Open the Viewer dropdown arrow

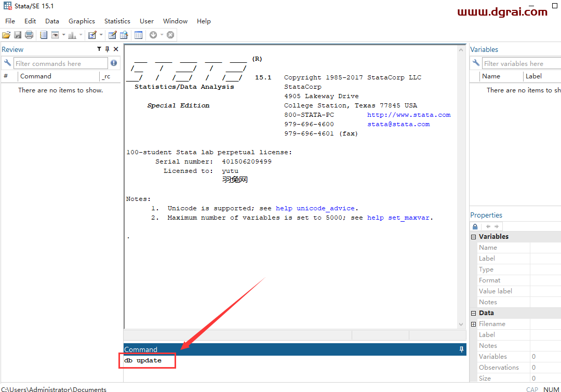pyautogui.click(x=63, y=35)
